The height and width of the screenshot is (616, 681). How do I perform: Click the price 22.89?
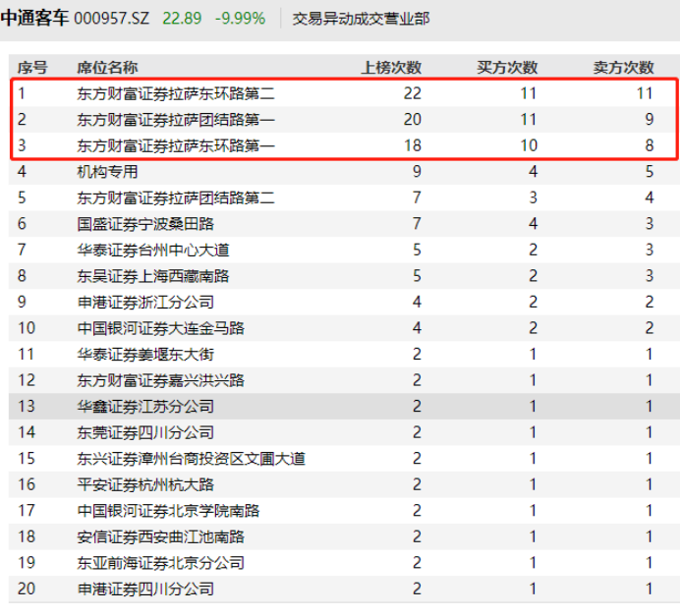click(182, 19)
